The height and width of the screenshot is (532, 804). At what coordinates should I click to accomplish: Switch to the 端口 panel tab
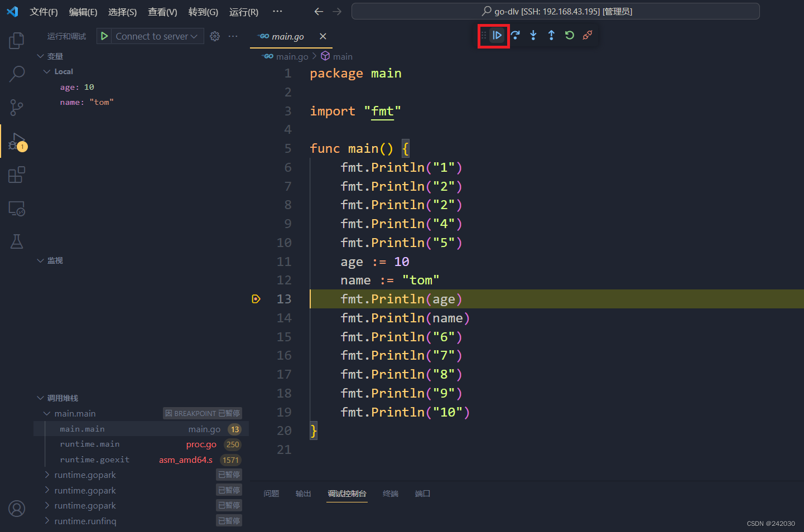(x=422, y=494)
